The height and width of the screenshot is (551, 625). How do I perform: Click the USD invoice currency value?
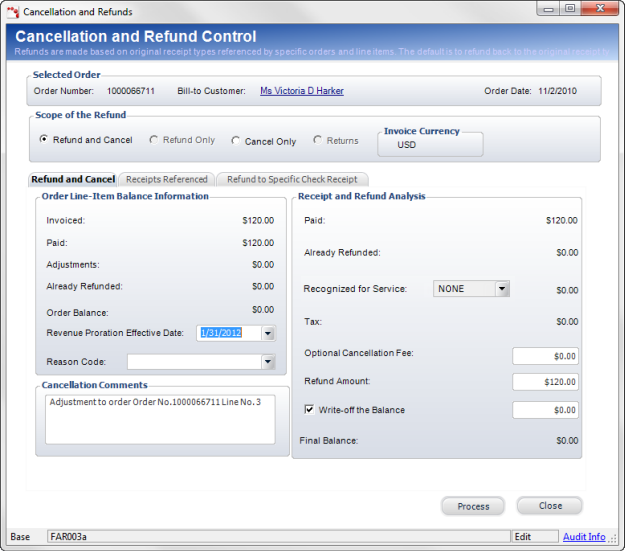click(407, 145)
